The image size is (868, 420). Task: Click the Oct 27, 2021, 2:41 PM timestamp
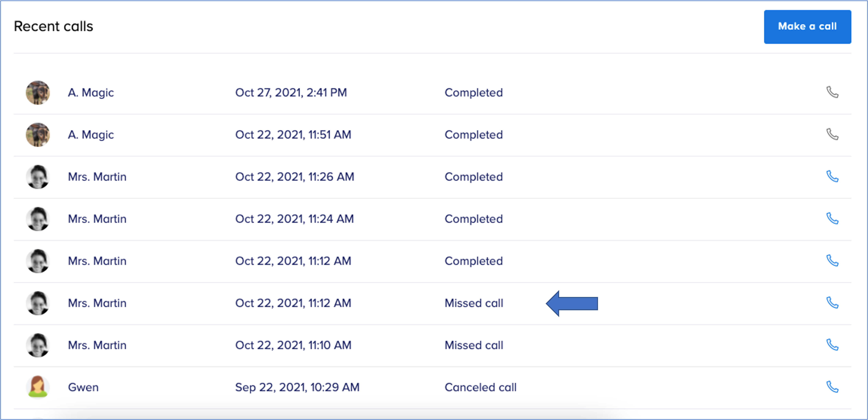(291, 93)
